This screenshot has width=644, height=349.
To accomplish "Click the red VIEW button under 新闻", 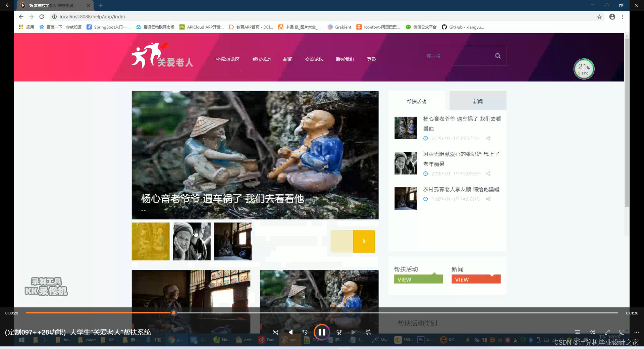I will point(476,279).
